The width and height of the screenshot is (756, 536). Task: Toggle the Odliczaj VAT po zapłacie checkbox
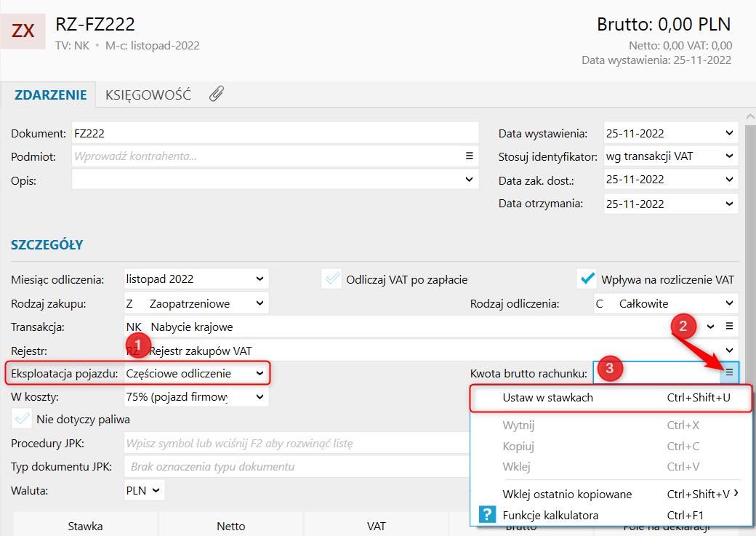click(x=332, y=279)
